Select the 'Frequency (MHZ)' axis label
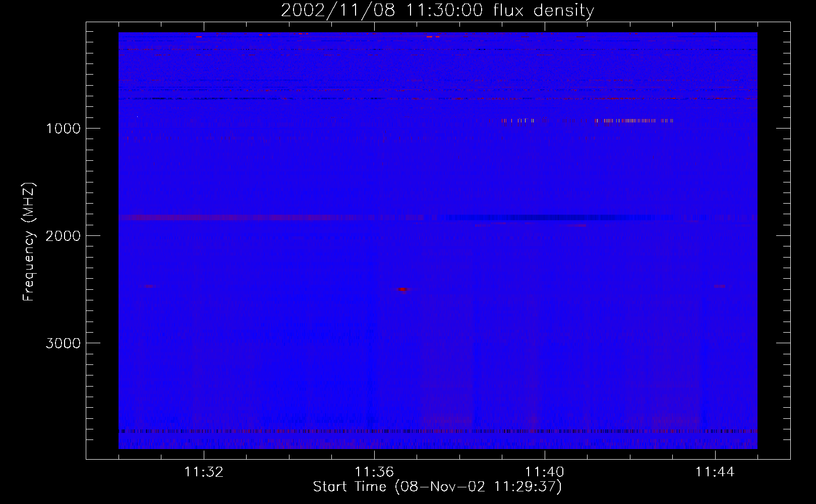This screenshot has width=816, height=504. (29, 242)
